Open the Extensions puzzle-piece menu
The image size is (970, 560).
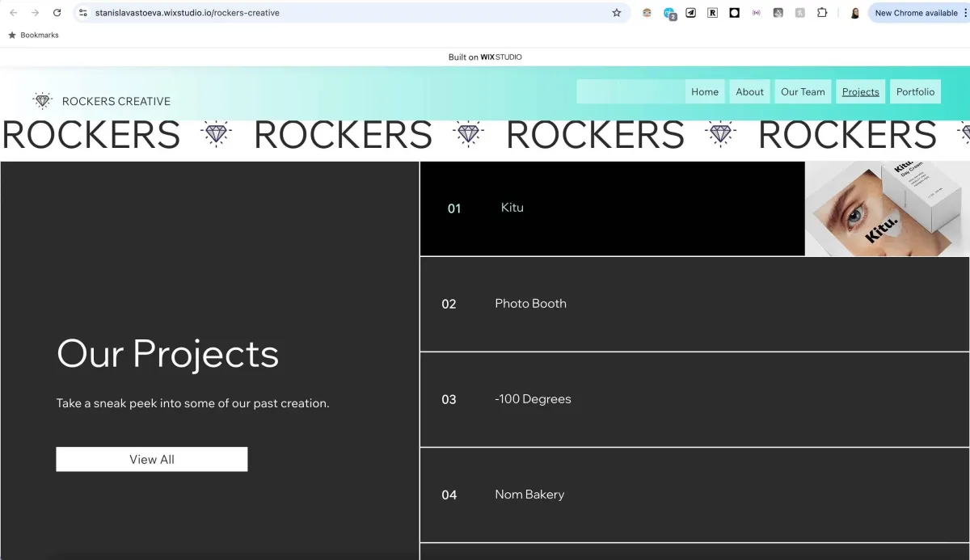822,13
